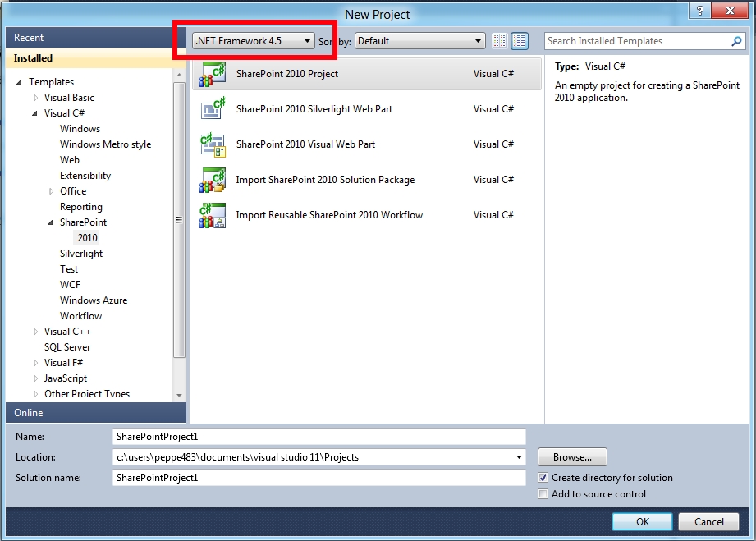Open the .NET Framework 4.5 dropdown
The height and width of the screenshot is (541, 756).
click(x=253, y=41)
